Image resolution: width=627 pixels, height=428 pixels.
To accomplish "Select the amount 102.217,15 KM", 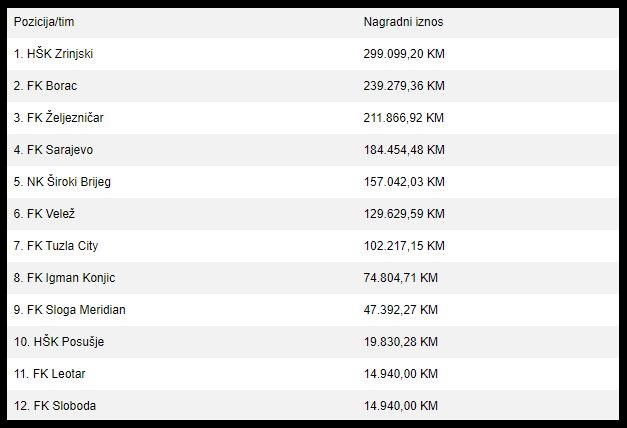I will (x=404, y=246).
